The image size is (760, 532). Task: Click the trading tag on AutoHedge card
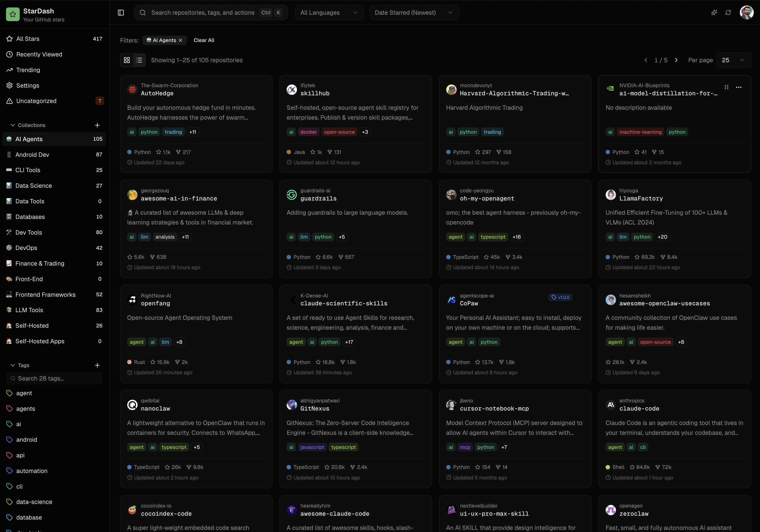point(174,132)
